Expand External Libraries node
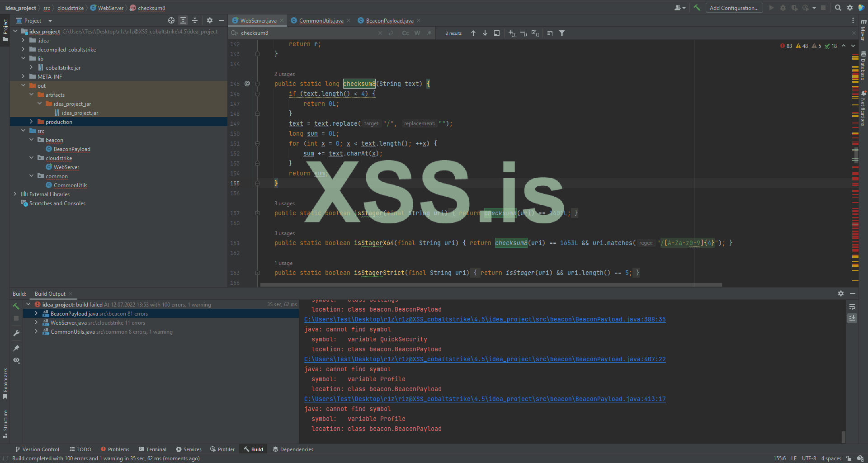The height and width of the screenshot is (463, 868). (x=15, y=194)
